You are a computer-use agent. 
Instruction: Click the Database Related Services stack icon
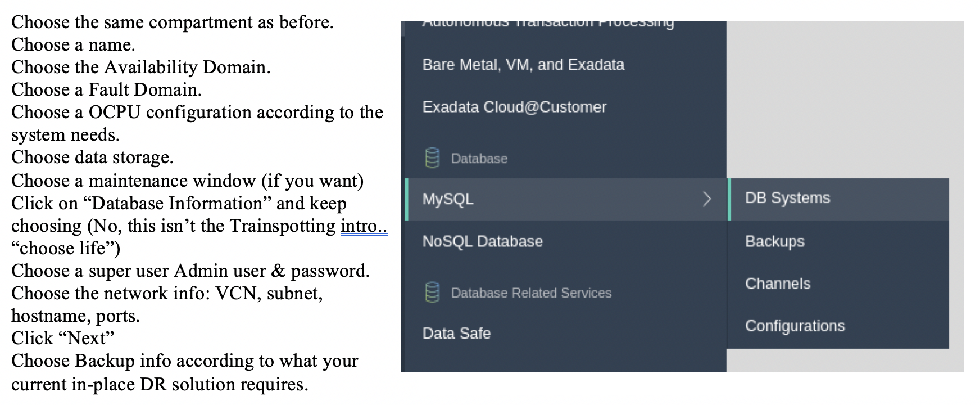pyautogui.click(x=432, y=292)
